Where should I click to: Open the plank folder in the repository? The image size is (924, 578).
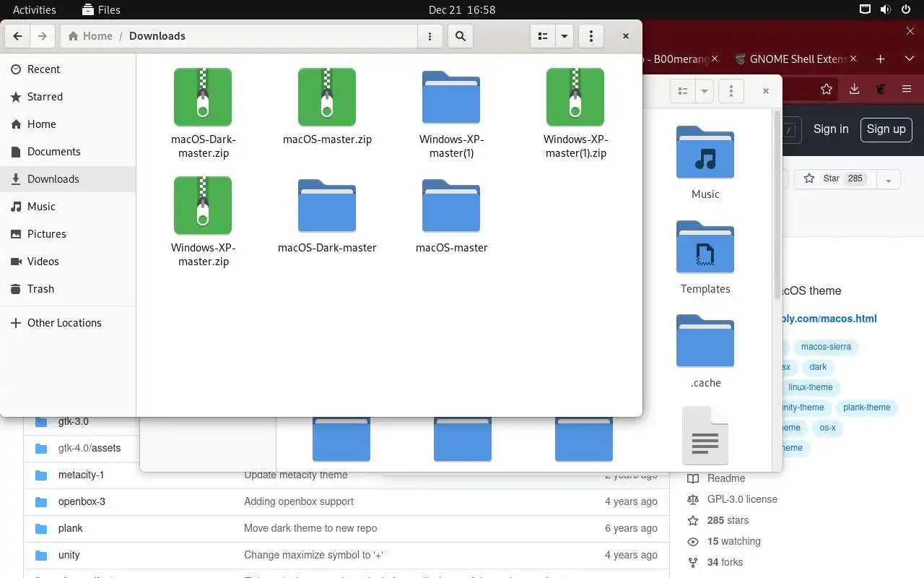[71, 528]
